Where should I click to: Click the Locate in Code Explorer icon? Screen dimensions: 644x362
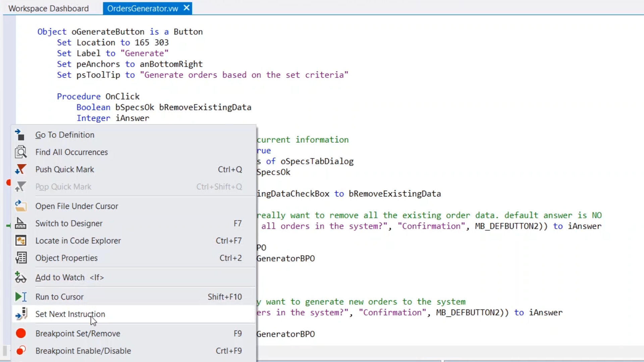(x=20, y=241)
